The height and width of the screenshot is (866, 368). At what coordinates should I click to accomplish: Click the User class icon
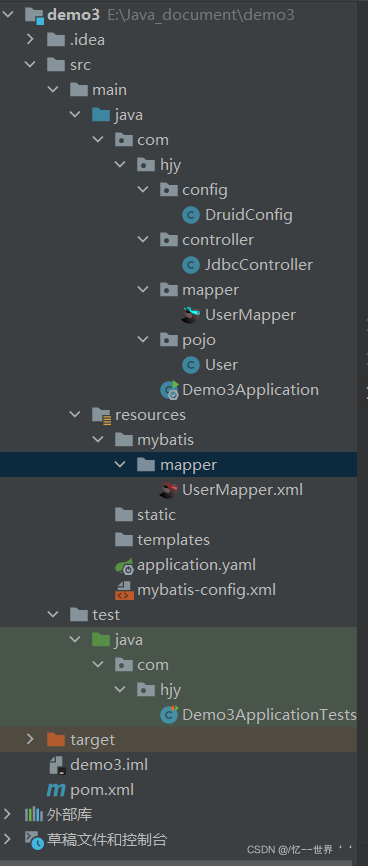191,365
